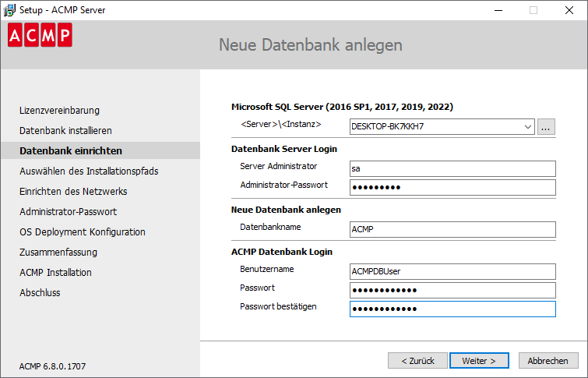Click the Benutzername label
The image size is (588, 378).
click(267, 269)
